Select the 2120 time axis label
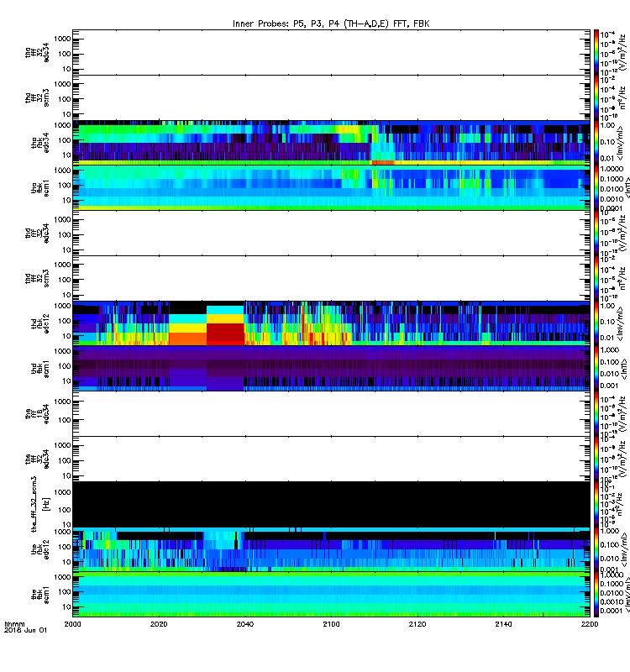630x672 pixels. point(417,624)
